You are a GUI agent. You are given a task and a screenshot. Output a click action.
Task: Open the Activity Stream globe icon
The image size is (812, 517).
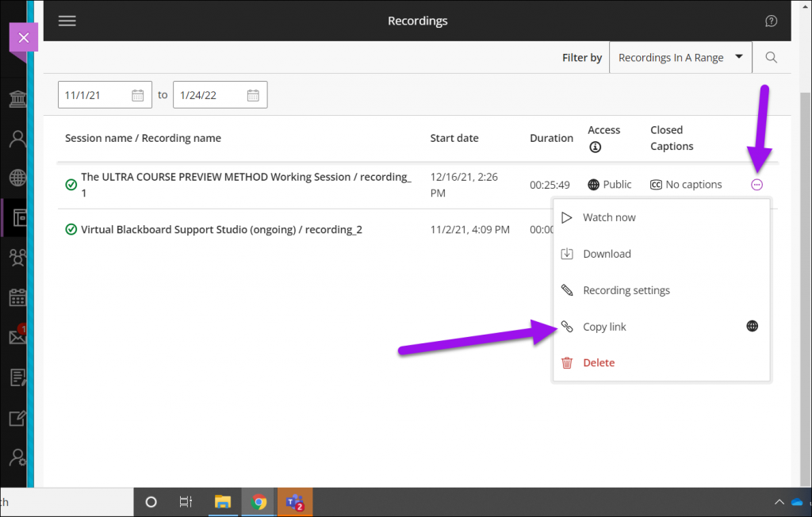click(x=17, y=178)
